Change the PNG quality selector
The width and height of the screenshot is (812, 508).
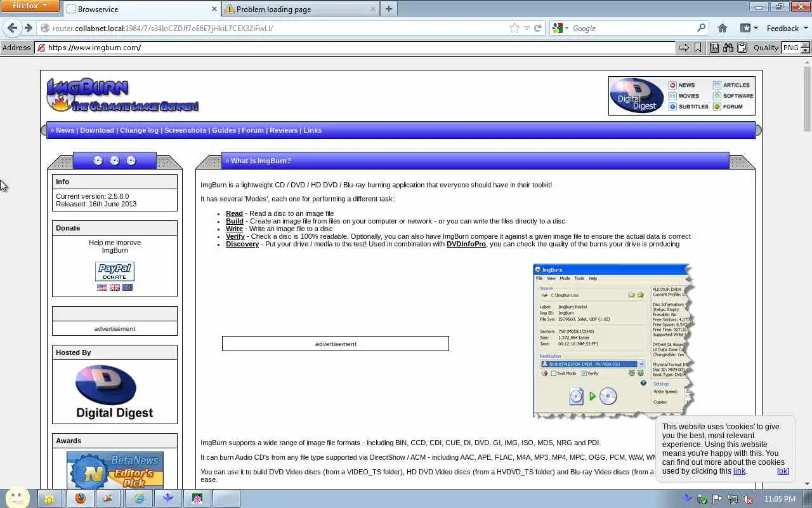point(796,48)
